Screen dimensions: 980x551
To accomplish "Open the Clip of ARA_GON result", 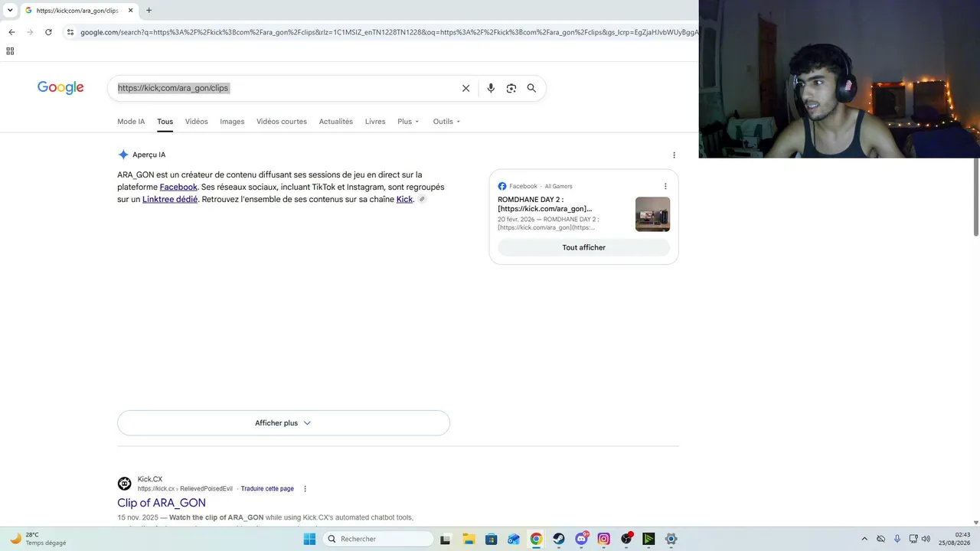I will tap(162, 503).
